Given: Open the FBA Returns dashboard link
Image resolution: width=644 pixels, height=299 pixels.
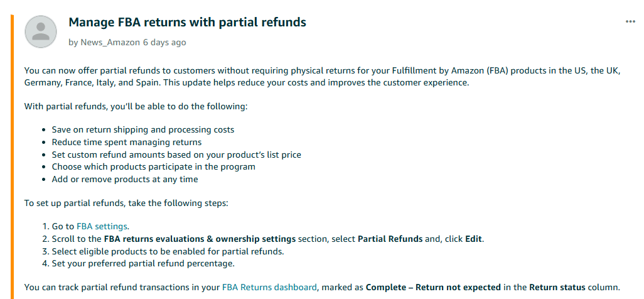Looking at the screenshot, I should 269,287.
